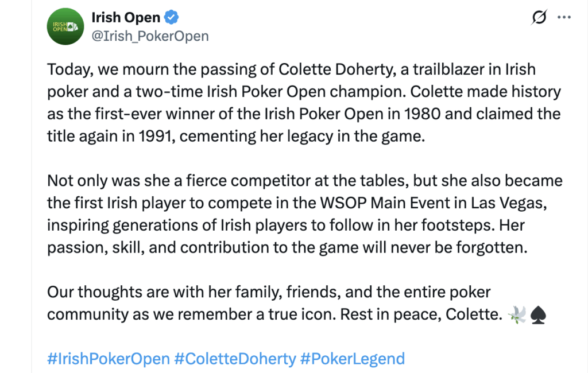
Task: Click the Irish Open profile avatar
Action: [x=65, y=26]
